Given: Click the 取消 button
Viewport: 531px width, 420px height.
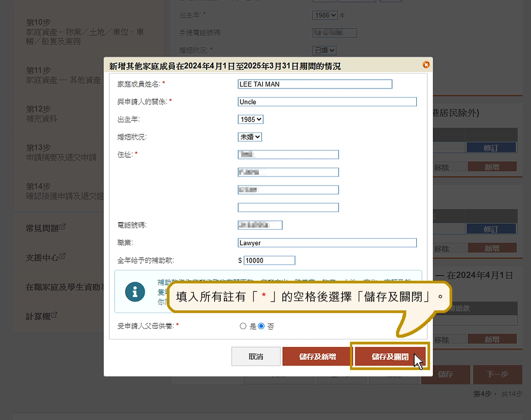Looking at the screenshot, I should point(256,356).
